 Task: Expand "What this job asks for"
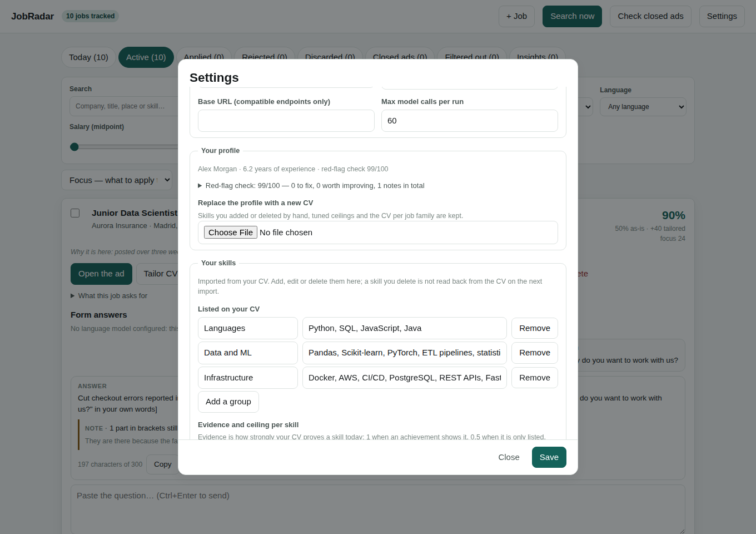109,296
